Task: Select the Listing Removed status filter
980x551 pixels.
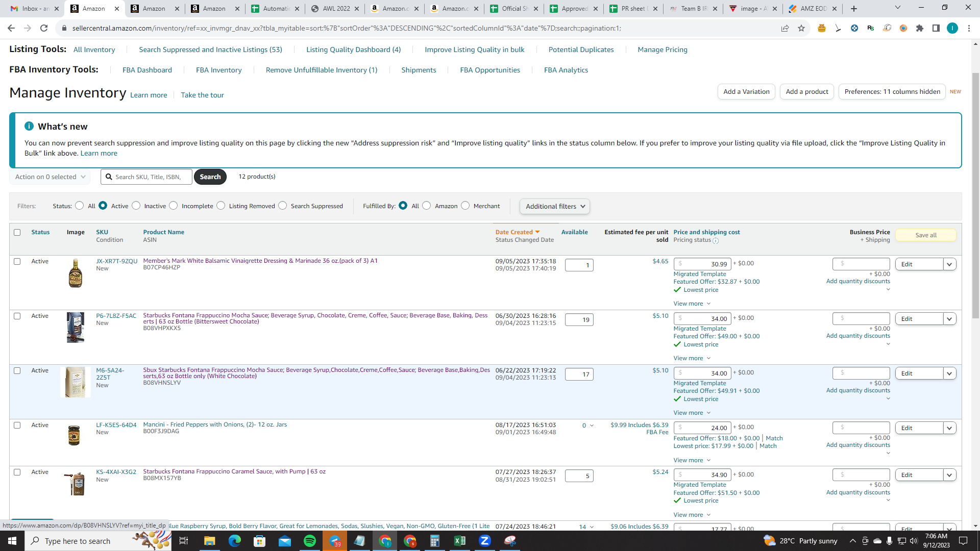Action: pyautogui.click(x=221, y=206)
